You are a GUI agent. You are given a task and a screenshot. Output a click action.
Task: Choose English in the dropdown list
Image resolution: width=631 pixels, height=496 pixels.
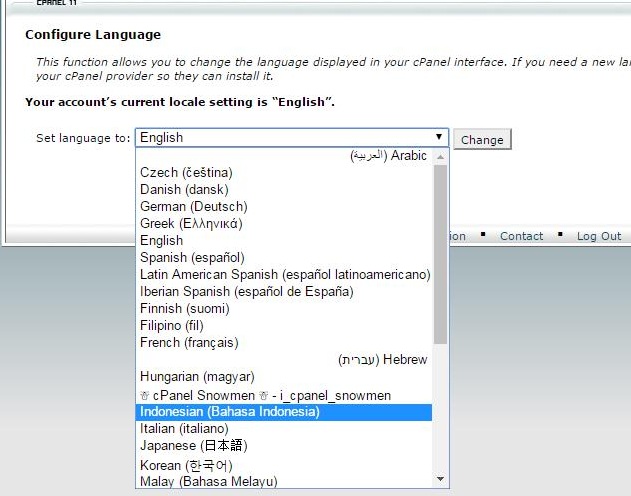click(284, 241)
